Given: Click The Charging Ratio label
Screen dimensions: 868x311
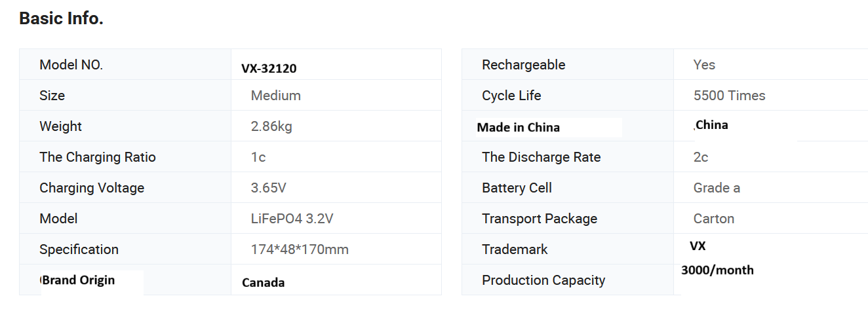Looking at the screenshot, I should point(98,157).
